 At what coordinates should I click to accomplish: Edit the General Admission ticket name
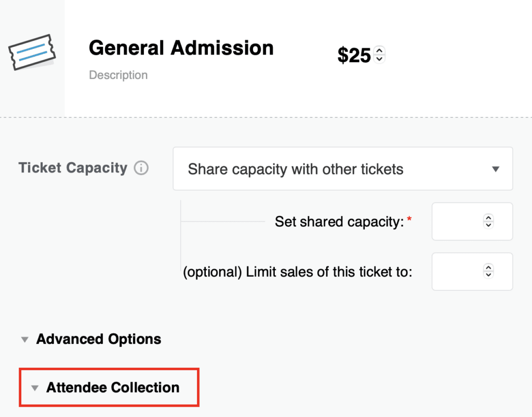click(181, 48)
